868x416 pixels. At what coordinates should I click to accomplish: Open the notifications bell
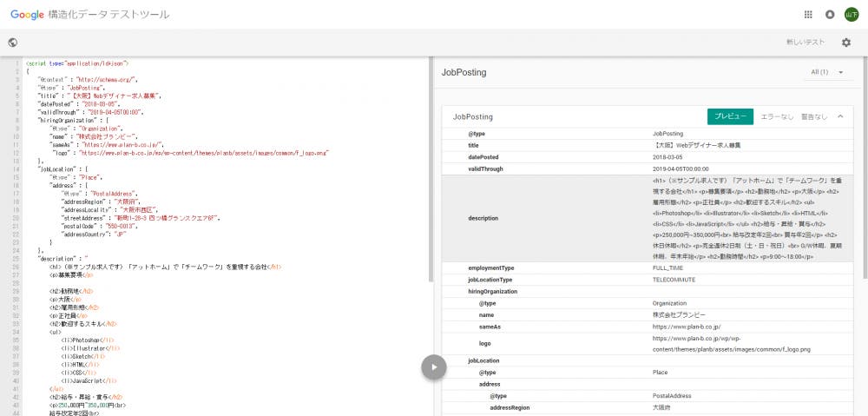(830, 14)
